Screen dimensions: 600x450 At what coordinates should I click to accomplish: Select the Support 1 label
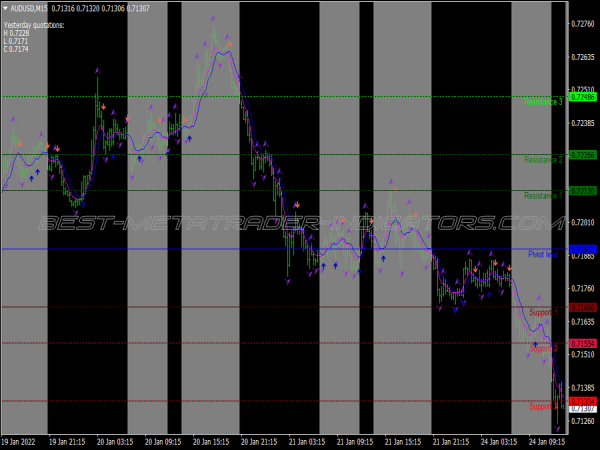(x=543, y=312)
